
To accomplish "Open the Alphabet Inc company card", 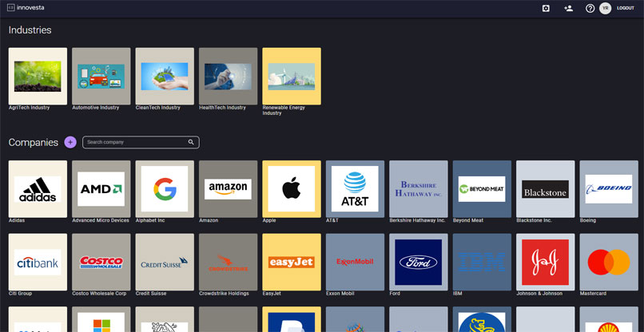I will 165,189.
